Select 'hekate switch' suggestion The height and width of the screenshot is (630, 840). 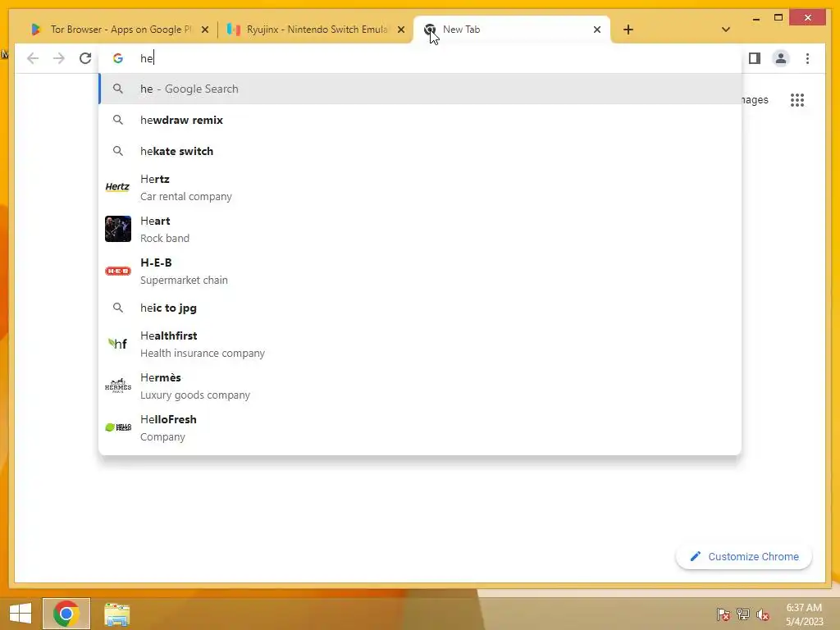coord(420,151)
